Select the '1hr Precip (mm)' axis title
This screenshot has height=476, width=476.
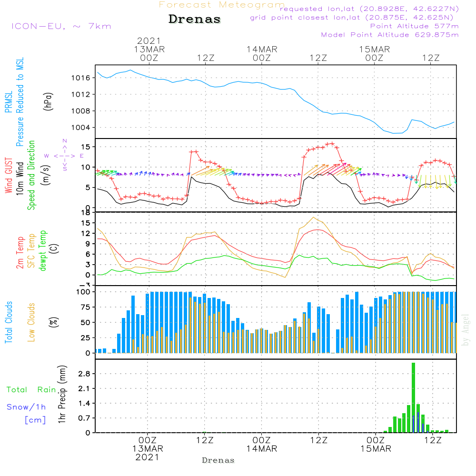pyautogui.click(x=62, y=394)
